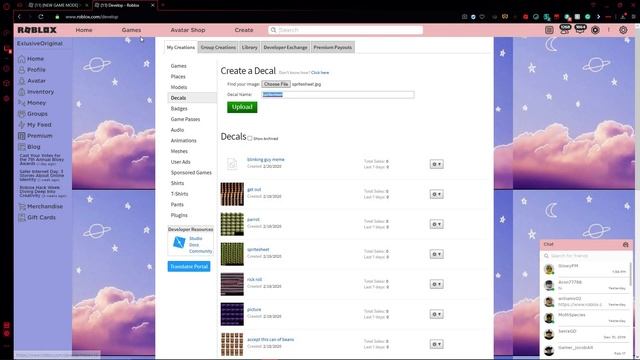Open gear dropdown for get out decal

436,194
